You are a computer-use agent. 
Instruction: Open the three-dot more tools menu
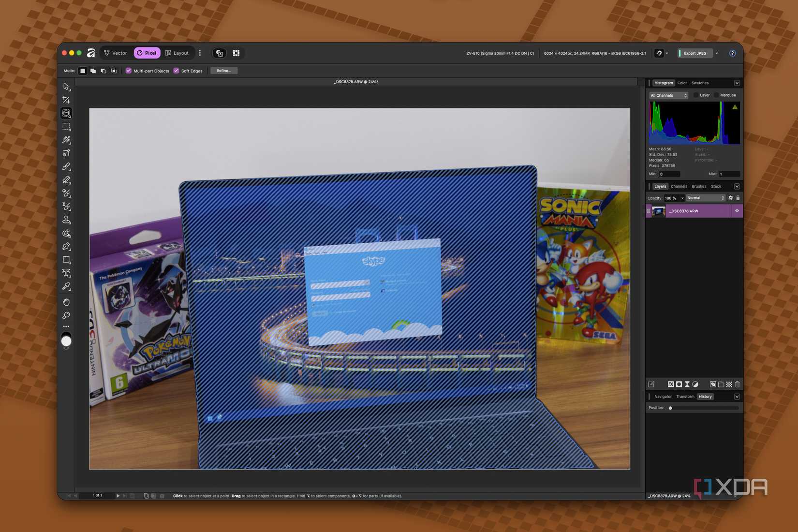point(66,326)
